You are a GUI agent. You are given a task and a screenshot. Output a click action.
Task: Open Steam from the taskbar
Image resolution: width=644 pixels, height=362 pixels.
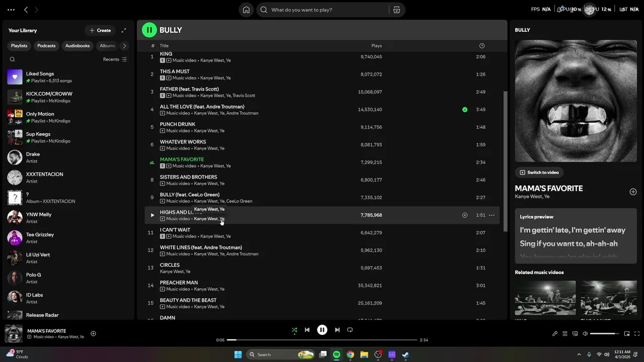click(x=406, y=354)
